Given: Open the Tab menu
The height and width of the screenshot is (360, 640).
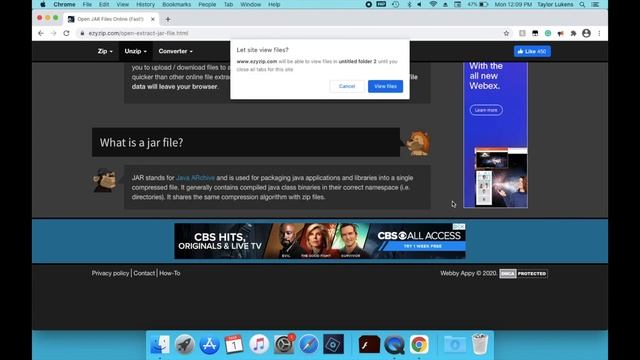Looking at the screenshot, I should point(228,4).
